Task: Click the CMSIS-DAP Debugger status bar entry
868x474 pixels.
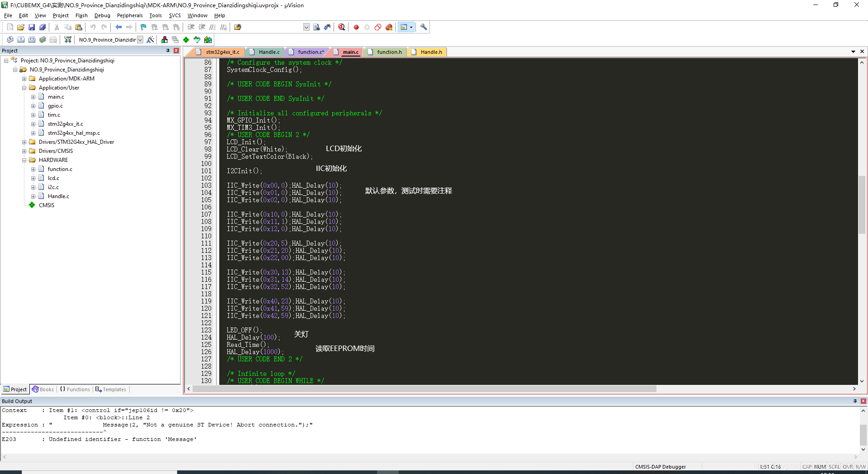Action: pos(660,467)
